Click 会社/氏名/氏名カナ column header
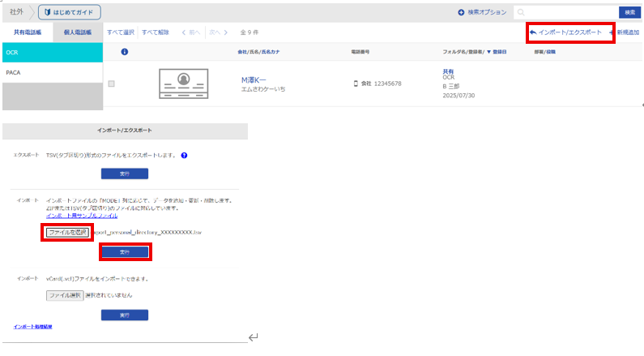The width and height of the screenshot is (644, 356). tap(258, 52)
